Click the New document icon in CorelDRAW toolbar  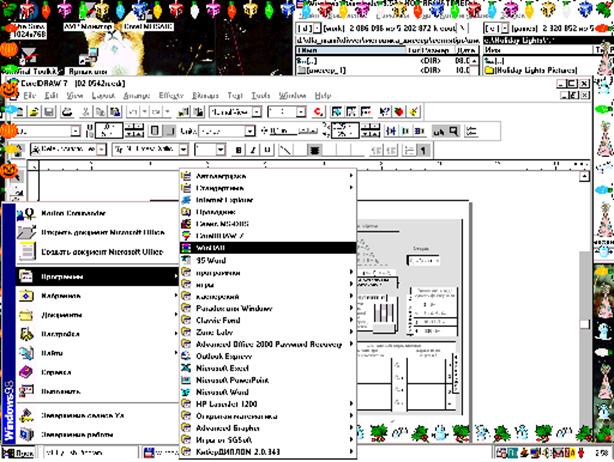(19, 112)
